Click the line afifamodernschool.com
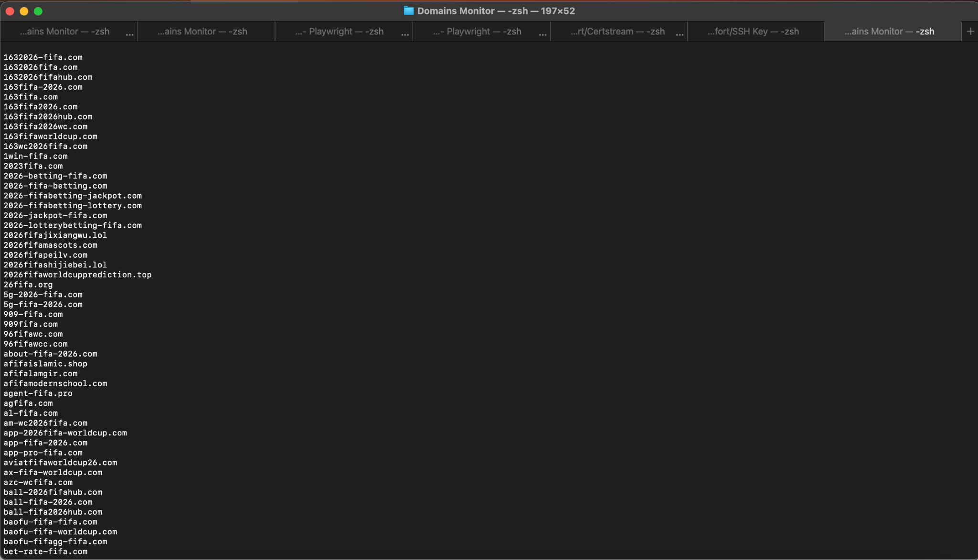The image size is (978, 560). (x=55, y=383)
